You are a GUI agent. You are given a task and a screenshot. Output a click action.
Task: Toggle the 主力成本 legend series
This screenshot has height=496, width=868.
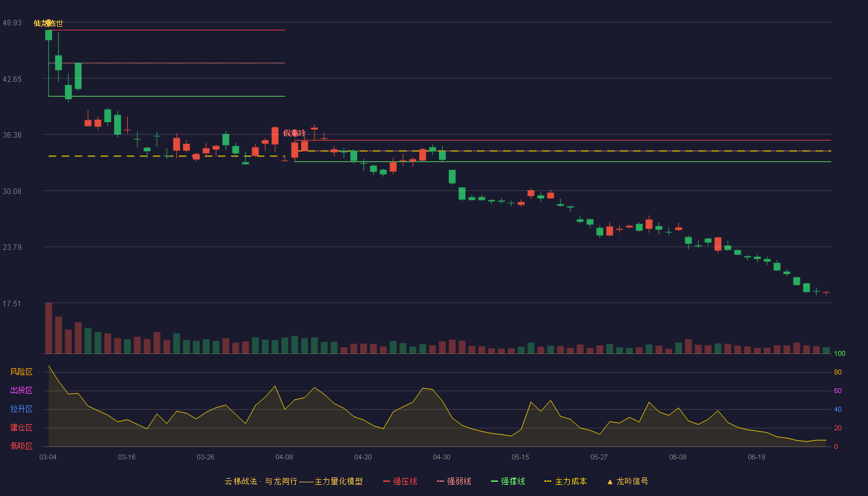tap(565, 481)
